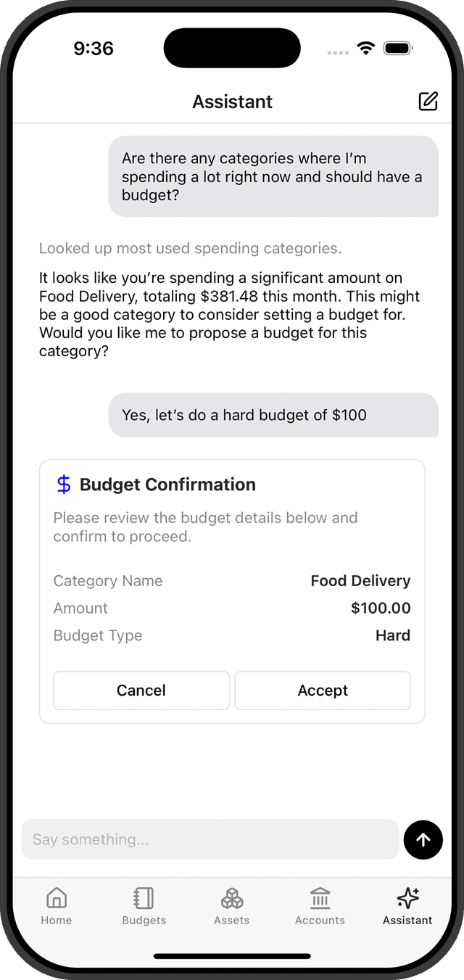The height and width of the screenshot is (980, 464).
Task: Select the Assets cube icon
Action: click(231, 897)
